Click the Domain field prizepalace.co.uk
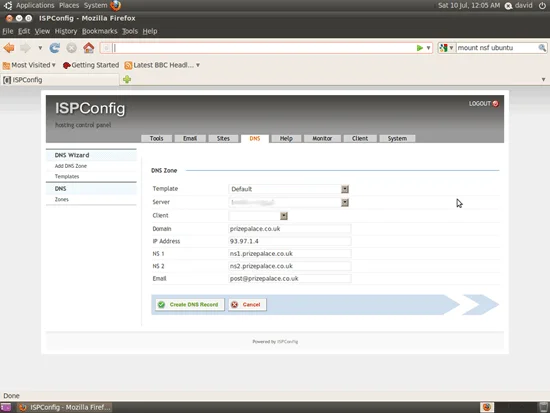The image size is (550, 413). 289,229
